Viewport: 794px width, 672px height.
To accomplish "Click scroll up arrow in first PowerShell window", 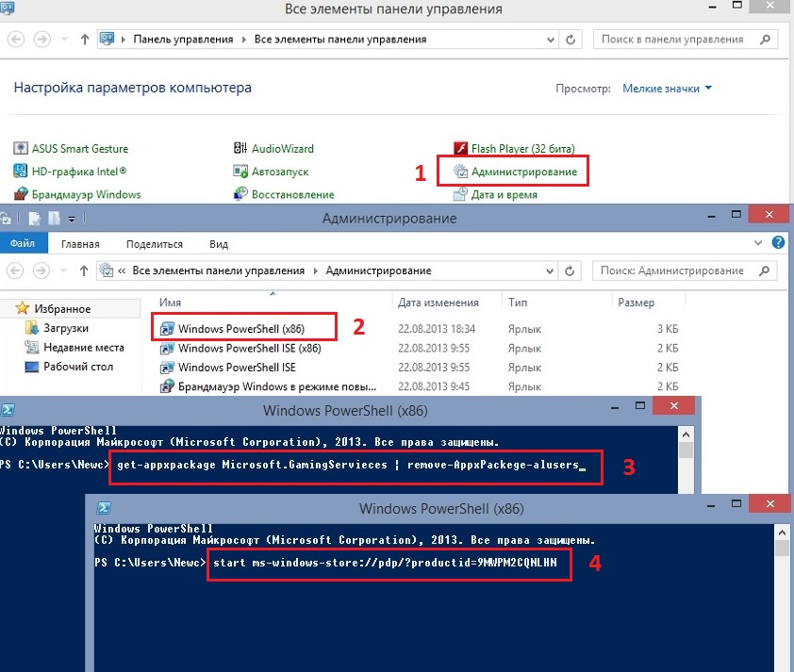I will pos(686,434).
